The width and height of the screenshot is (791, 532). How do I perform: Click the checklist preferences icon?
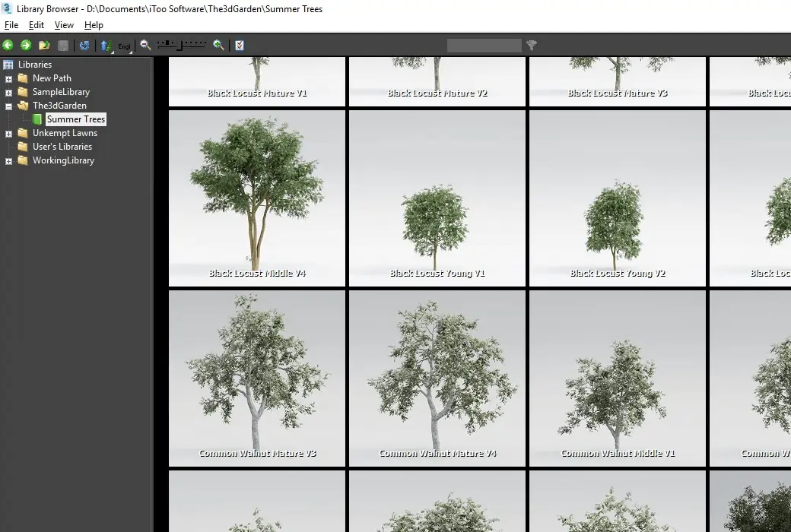click(x=240, y=46)
